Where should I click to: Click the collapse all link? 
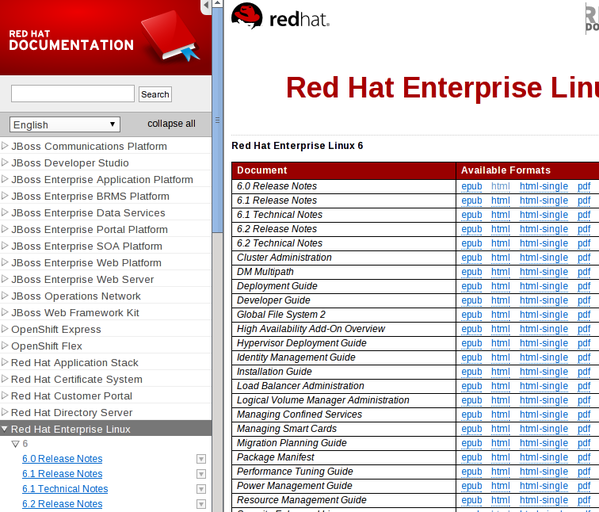171,123
